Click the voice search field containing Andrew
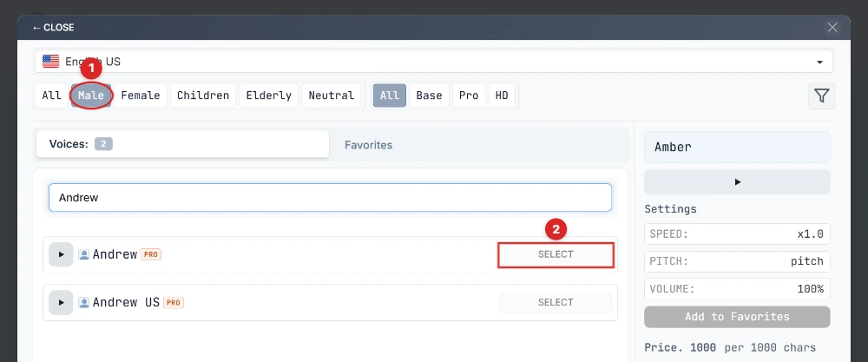 click(x=330, y=198)
